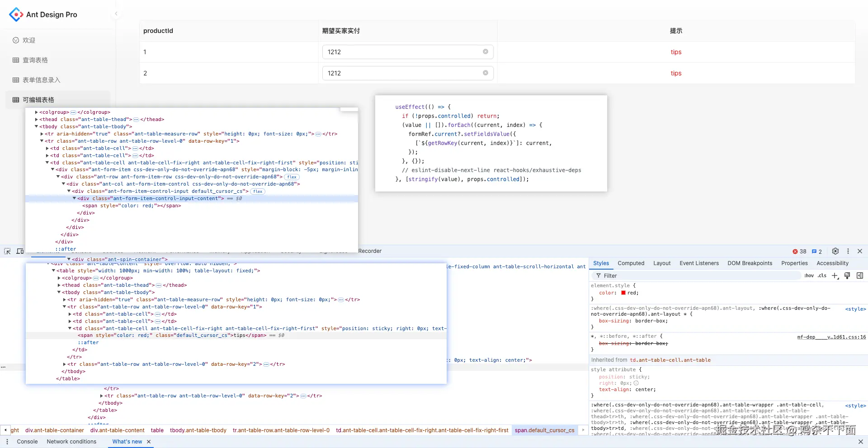Expand the tr aria-hidden node below the table node

pos(64,299)
